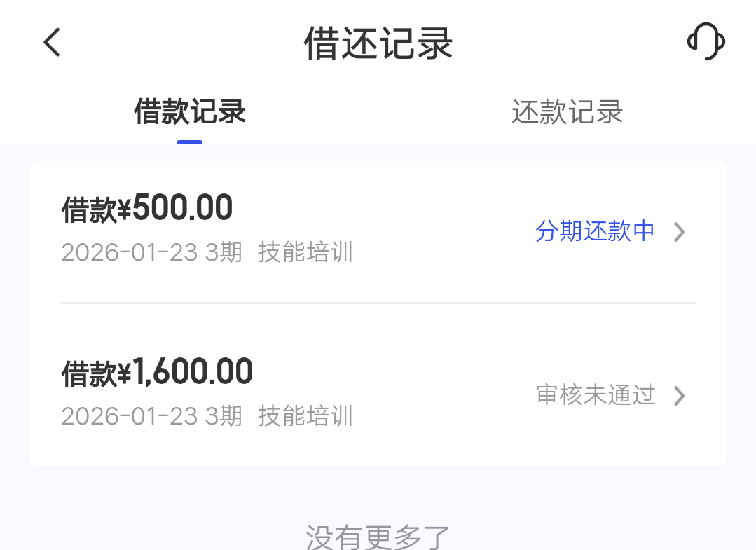
Task: Click 3期 on the ¥1,600.00 loan
Action: (x=223, y=416)
